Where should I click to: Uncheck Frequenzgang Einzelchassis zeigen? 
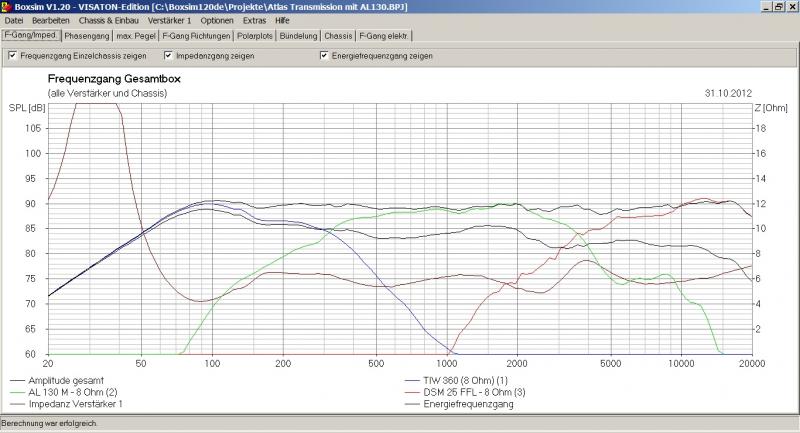pyautogui.click(x=12, y=56)
